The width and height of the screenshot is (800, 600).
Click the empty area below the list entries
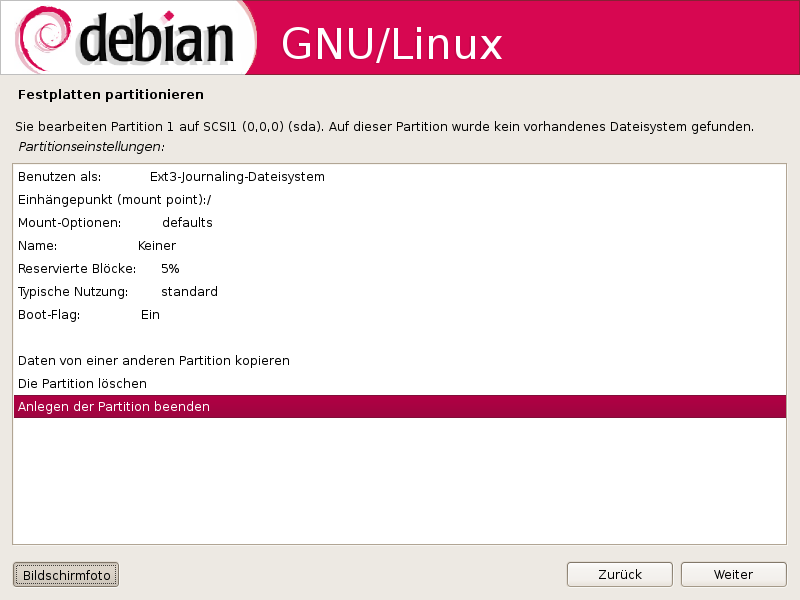[x=400, y=480]
